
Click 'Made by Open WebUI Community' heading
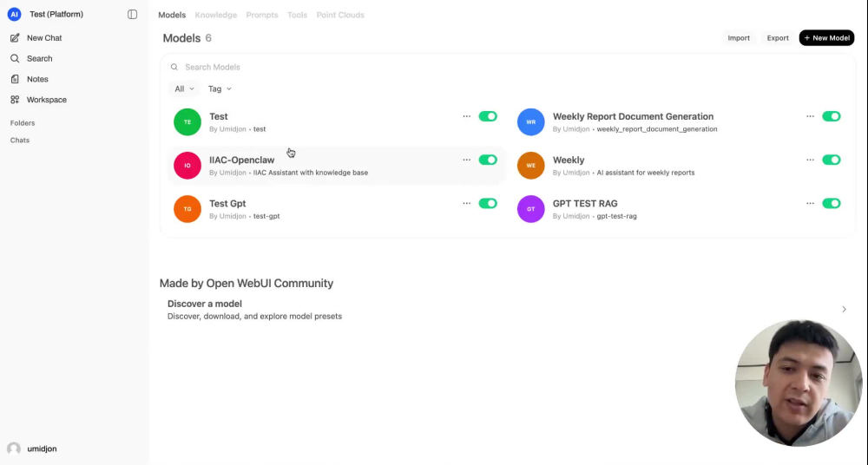[247, 284]
